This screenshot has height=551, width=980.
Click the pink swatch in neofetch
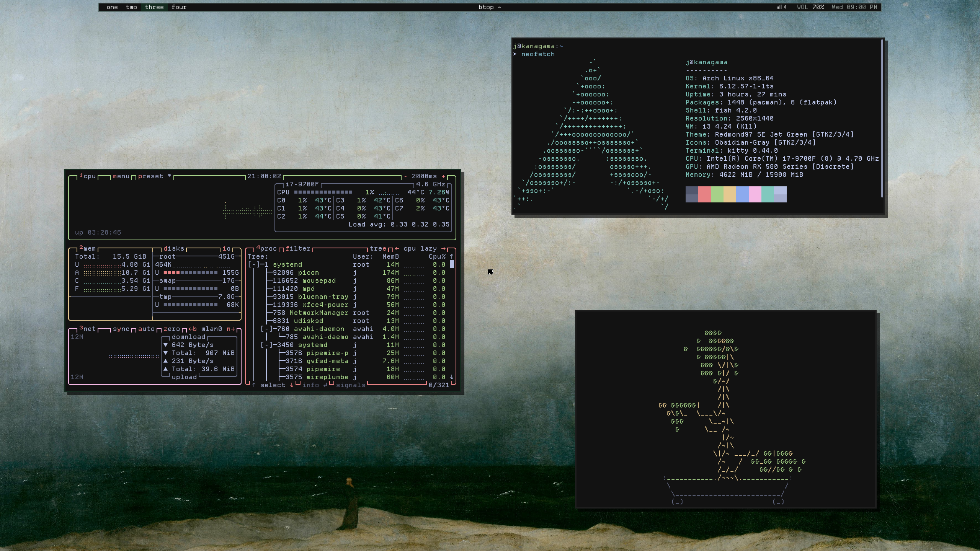point(755,194)
